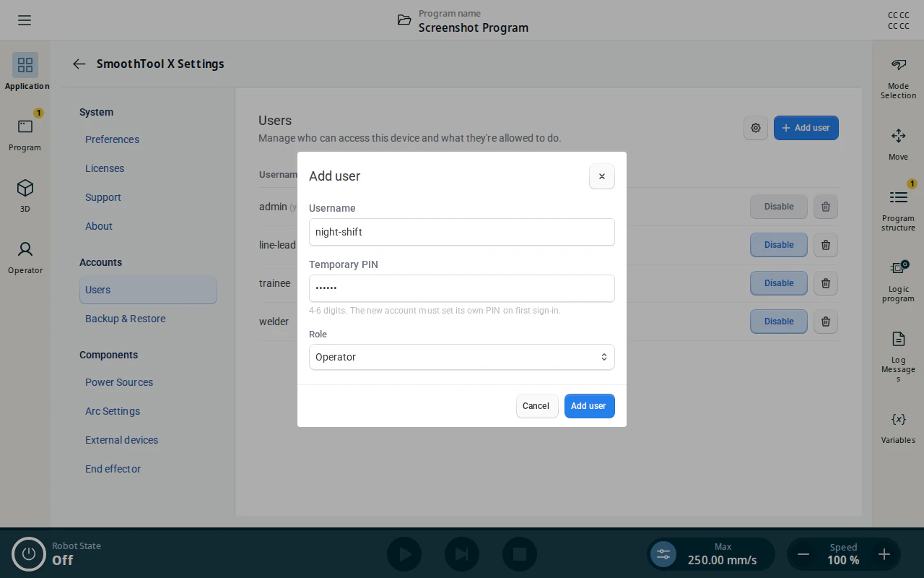Click the 100 % speed value
924x578 pixels.
(x=843, y=560)
